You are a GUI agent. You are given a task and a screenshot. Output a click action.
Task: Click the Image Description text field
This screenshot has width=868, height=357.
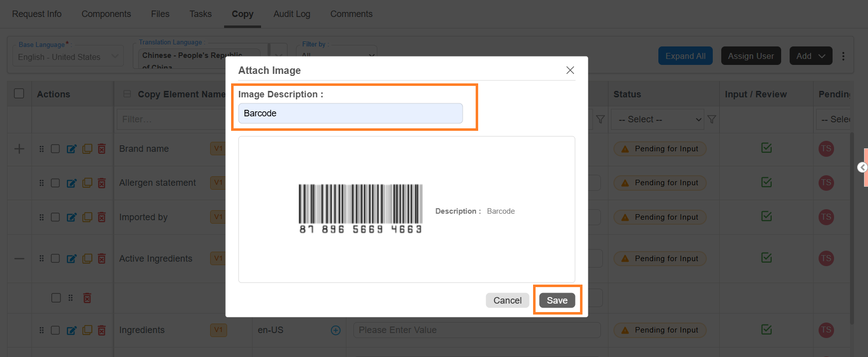tap(350, 113)
